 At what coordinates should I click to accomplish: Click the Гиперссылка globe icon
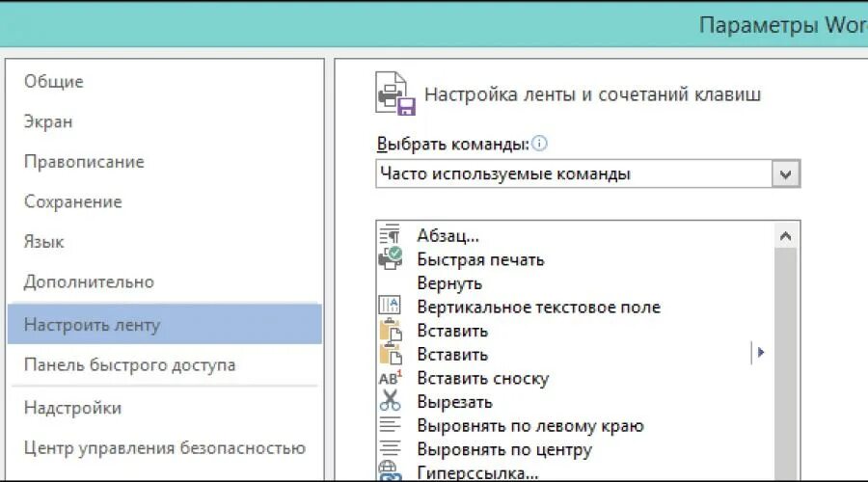click(x=390, y=471)
